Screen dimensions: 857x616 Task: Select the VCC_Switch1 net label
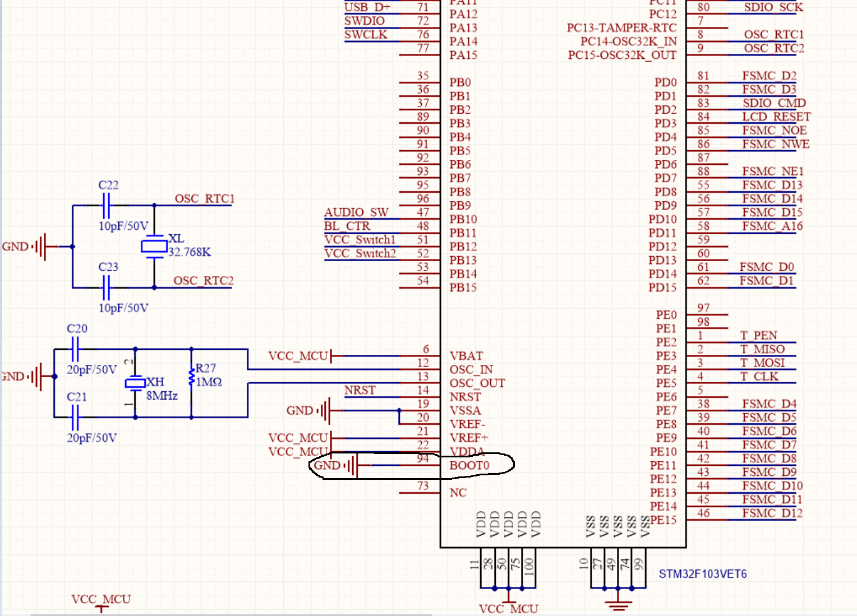click(x=360, y=239)
